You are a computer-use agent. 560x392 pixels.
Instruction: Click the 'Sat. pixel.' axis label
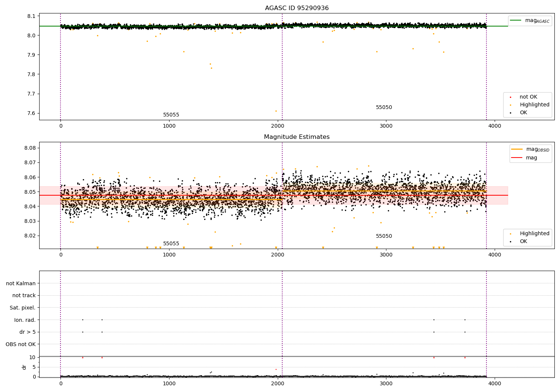coord(23,308)
